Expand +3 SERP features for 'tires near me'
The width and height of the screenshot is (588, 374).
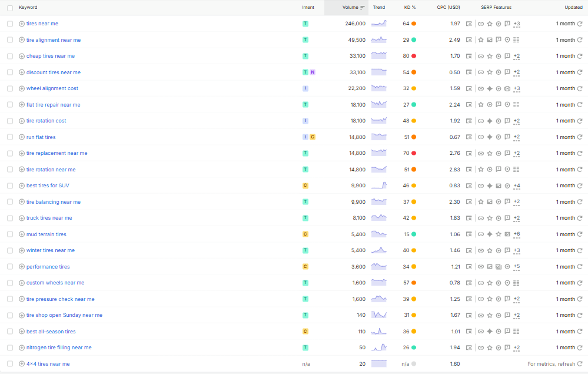pyautogui.click(x=516, y=24)
